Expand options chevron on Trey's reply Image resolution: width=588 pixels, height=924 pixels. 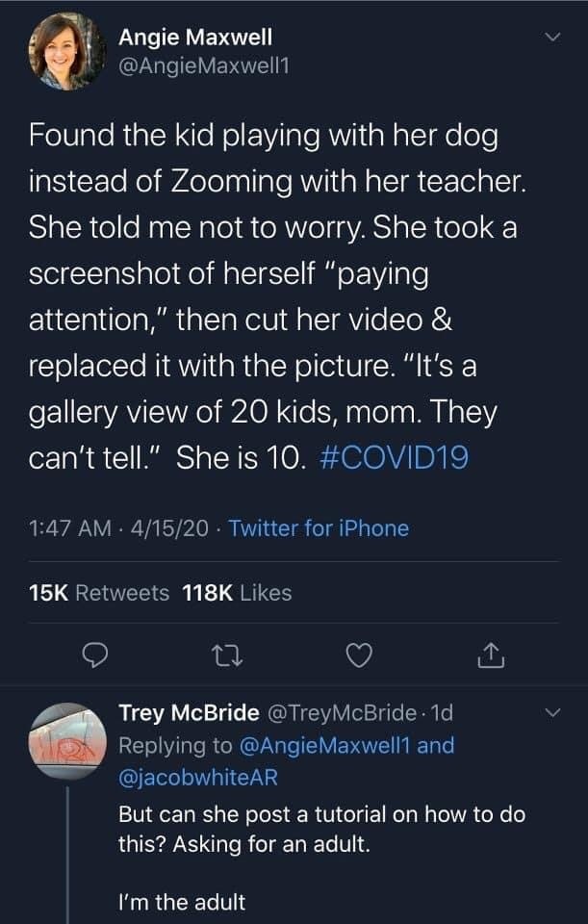coord(551,713)
